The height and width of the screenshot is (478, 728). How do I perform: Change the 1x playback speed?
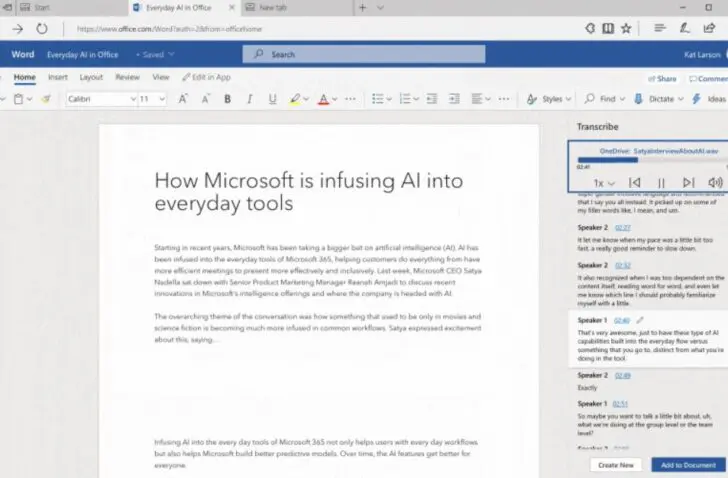click(604, 183)
